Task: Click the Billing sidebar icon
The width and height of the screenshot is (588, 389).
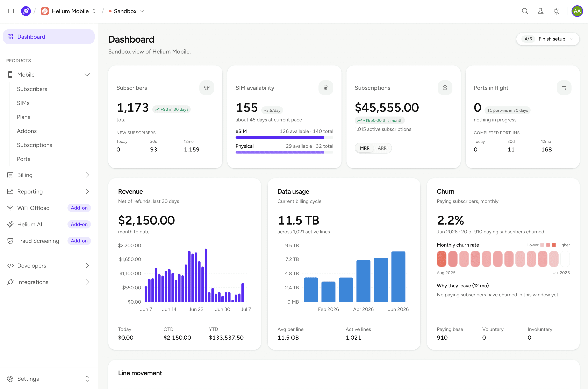Action: (x=10, y=175)
